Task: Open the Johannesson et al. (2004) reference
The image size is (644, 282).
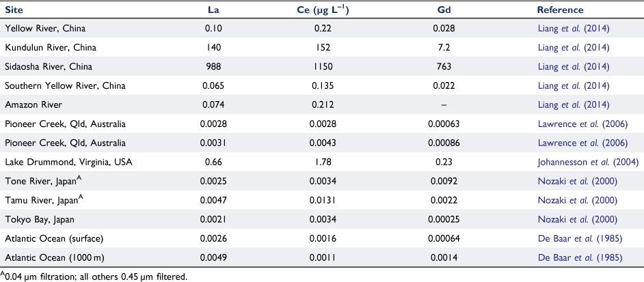Action: (588, 162)
